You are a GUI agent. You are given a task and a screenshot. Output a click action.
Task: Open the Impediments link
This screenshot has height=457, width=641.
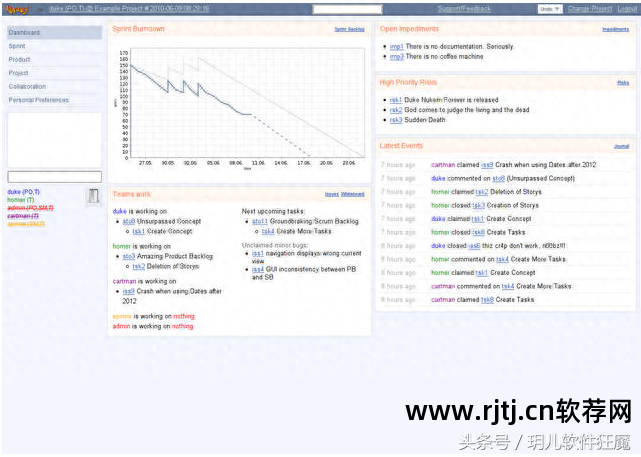click(x=615, y=29)
